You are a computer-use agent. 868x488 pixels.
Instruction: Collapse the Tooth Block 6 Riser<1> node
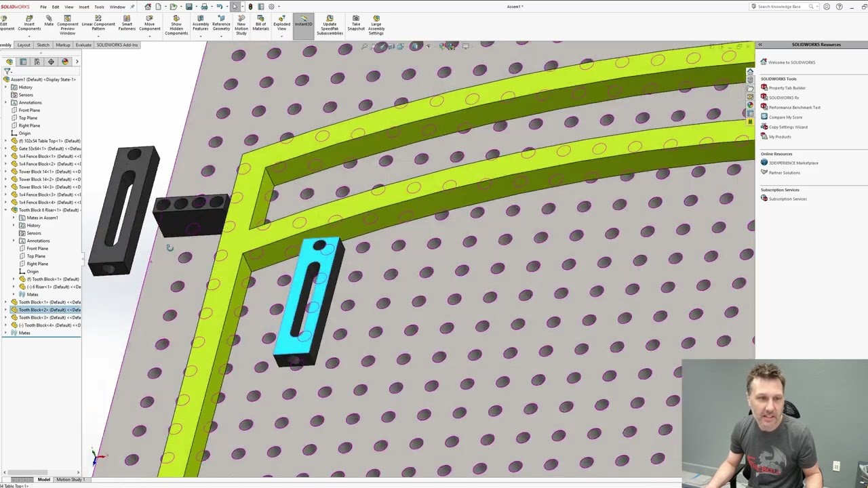[x=5, y=210]
